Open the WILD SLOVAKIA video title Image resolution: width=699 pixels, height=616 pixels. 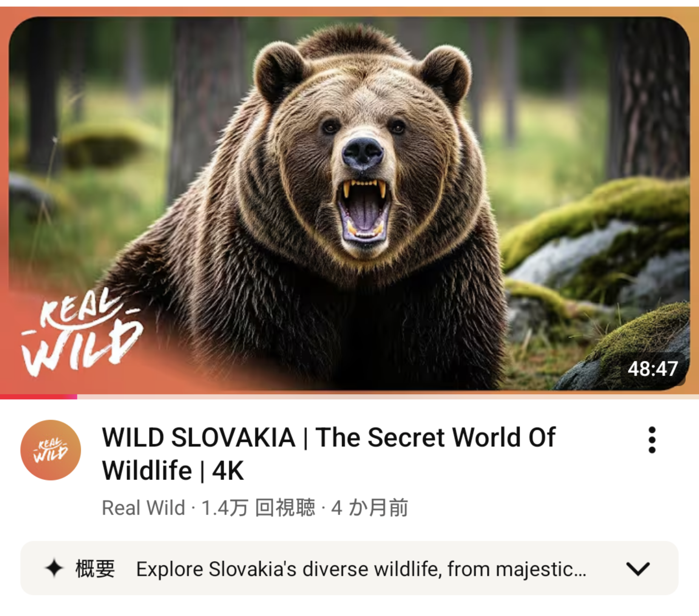(x=328, y=454)
